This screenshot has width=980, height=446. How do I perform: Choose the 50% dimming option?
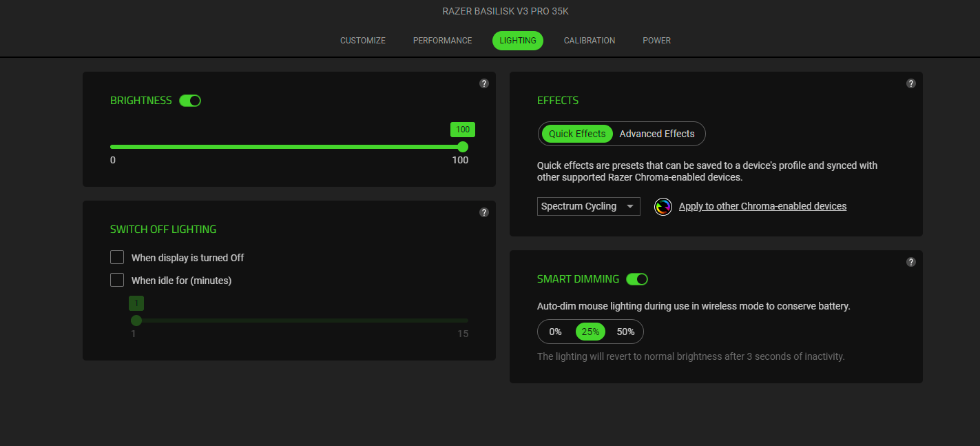[625, 332]
